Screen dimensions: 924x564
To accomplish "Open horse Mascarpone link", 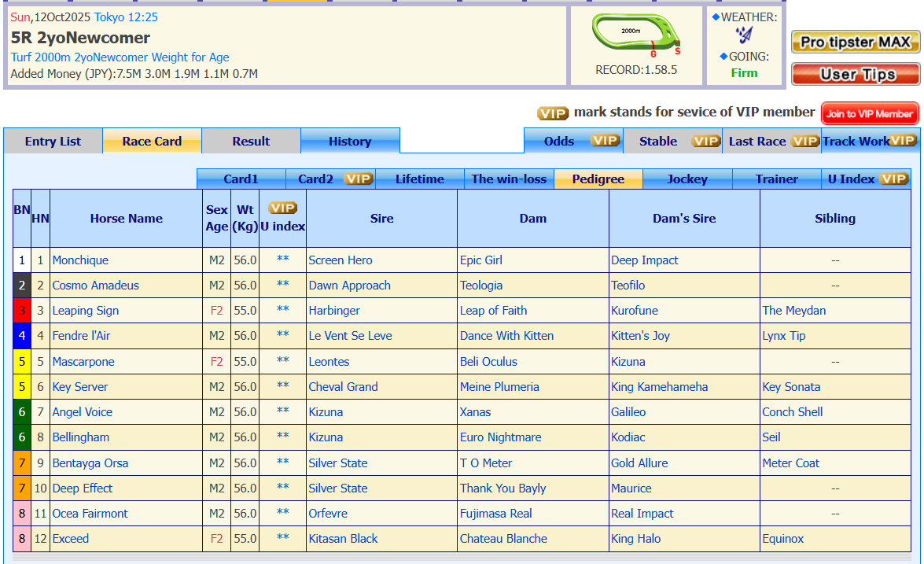I will (x=83, y=362).
